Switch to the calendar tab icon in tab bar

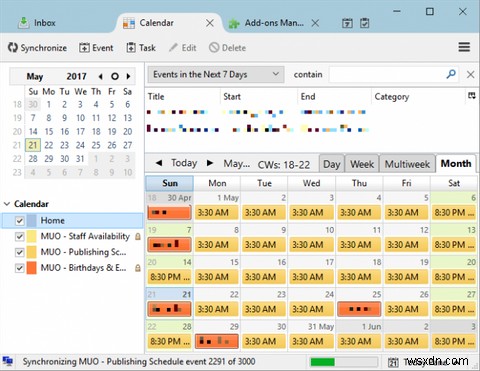coord(347,23)
